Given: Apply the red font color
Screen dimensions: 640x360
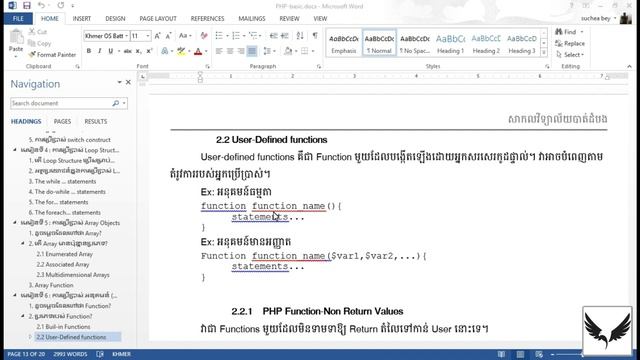Looking at the screenshot, I should [198, 51].
